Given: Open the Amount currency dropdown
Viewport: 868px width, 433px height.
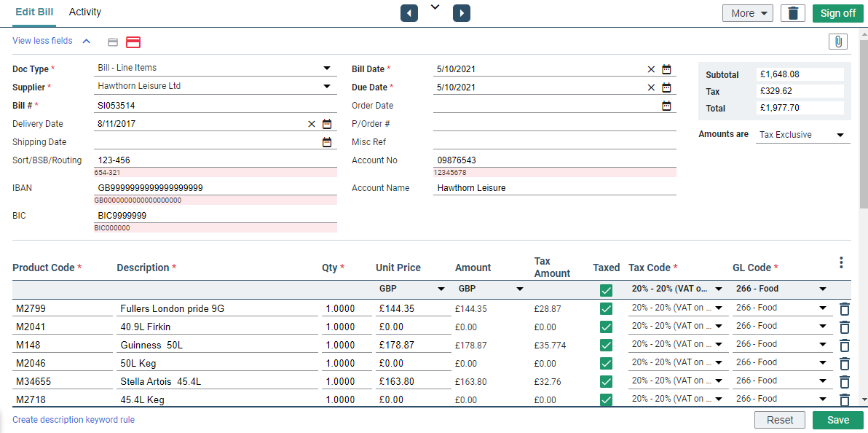Looking at the screenshot, I should tap(520, 289).
